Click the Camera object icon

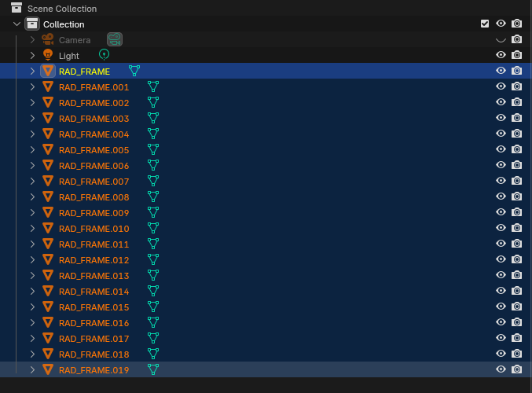click(48, 39)
